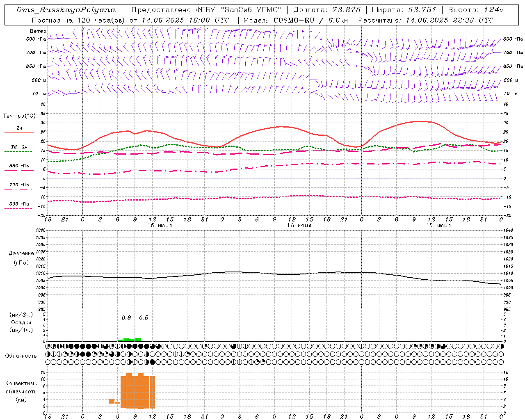Click the green precipitation bars
The width and height of the screenshot is (525, 420).
(129, 340)
